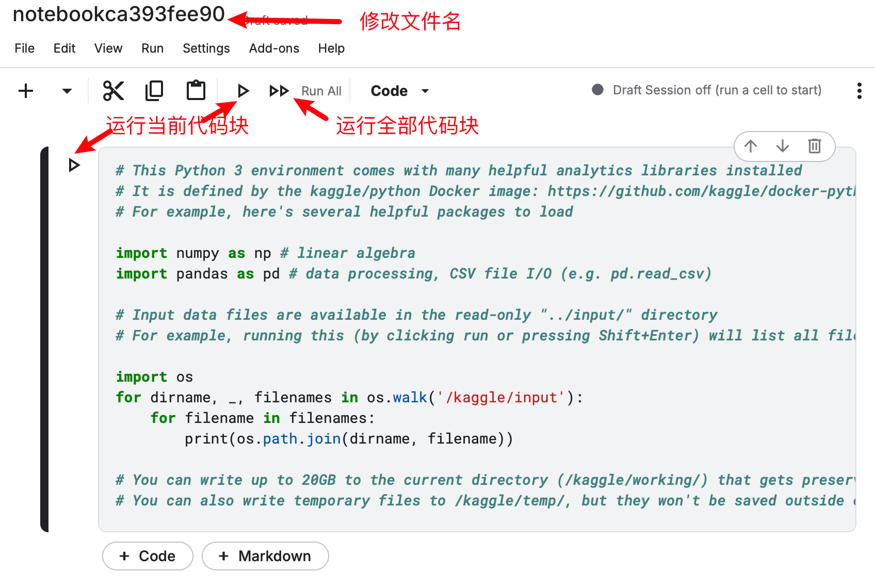Move the cell up with the arrow

pos(751,146)
